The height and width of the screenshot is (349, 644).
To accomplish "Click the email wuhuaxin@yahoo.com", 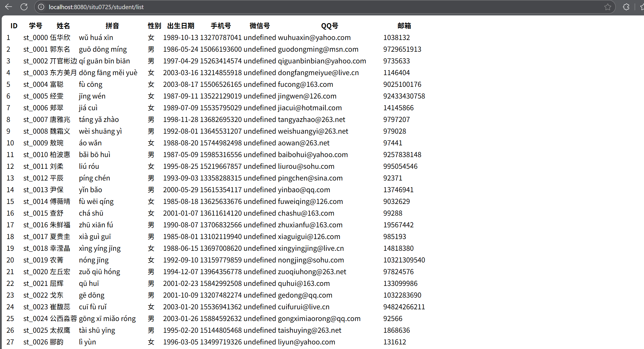I will point(314,37).
